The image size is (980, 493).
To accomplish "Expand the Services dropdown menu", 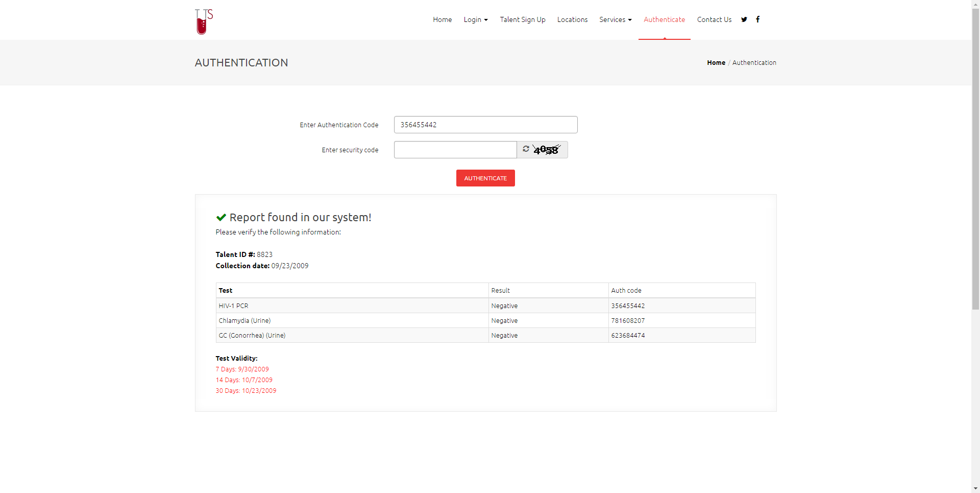I will point(616,19).
